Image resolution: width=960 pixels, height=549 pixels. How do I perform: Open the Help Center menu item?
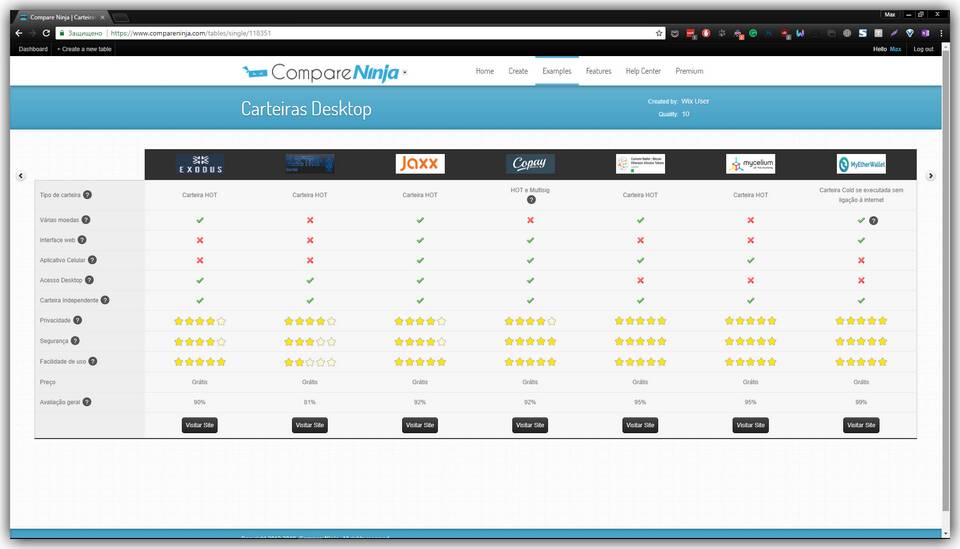(x=643, y=71)
